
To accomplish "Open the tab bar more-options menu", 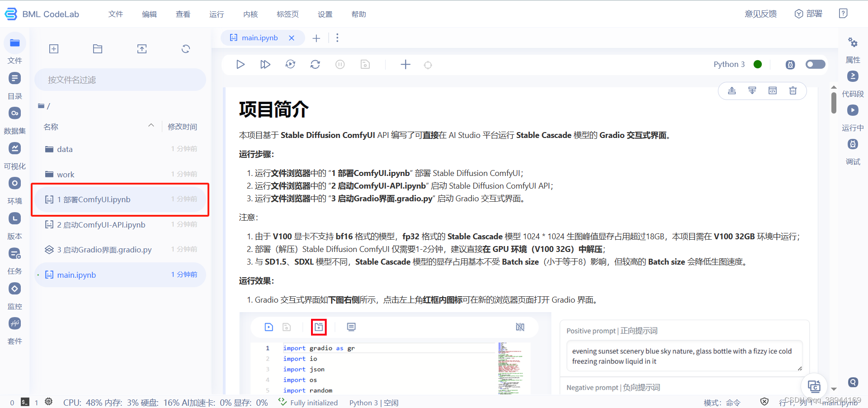I will [x=337, y=38].
